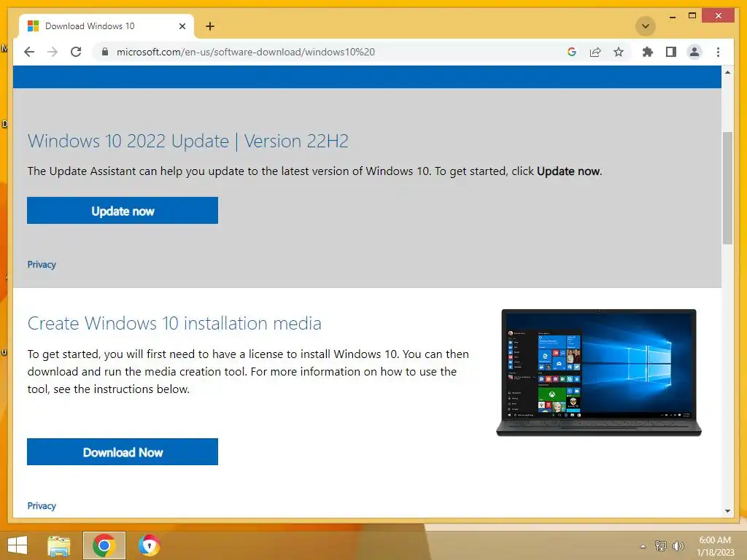View site info via the padlock icon

pyautogui.click(x=105, y=52)
